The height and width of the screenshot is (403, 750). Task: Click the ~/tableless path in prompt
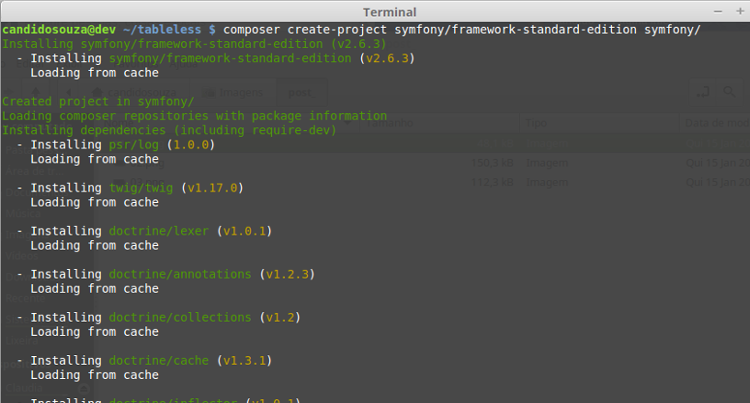click(162, 30)
